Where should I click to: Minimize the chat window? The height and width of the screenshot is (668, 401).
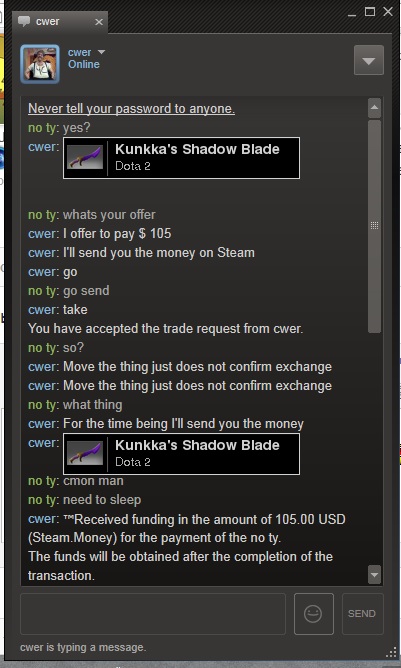(x=352, y=14)
